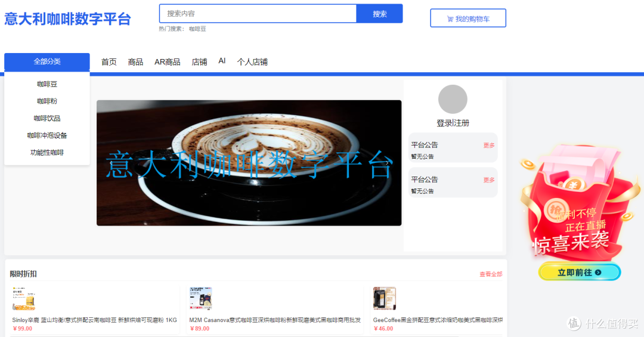This screenshot has width=644, height=337.
Task: Click the 搜索 search button
Action: pyautogui.click(x=379, y=14)
